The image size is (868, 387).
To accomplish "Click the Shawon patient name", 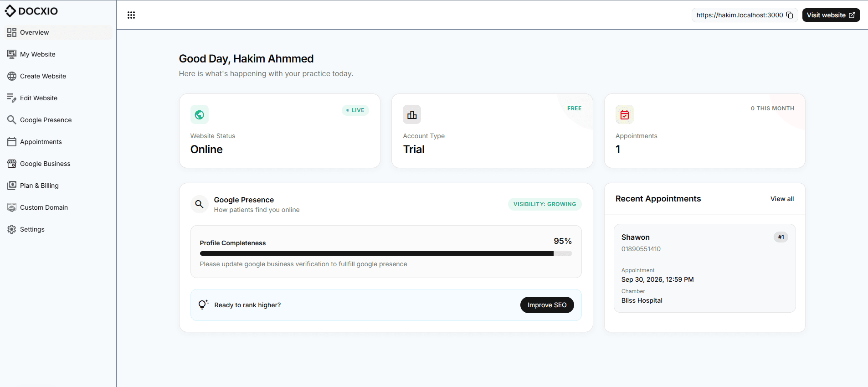I will [635, 237].
